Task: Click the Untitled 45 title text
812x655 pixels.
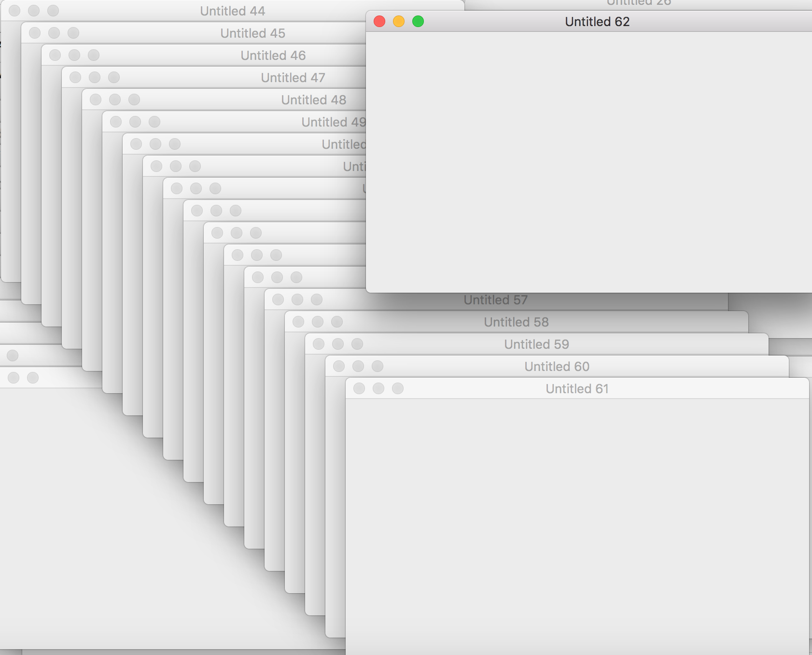Action: pos(252,33)
